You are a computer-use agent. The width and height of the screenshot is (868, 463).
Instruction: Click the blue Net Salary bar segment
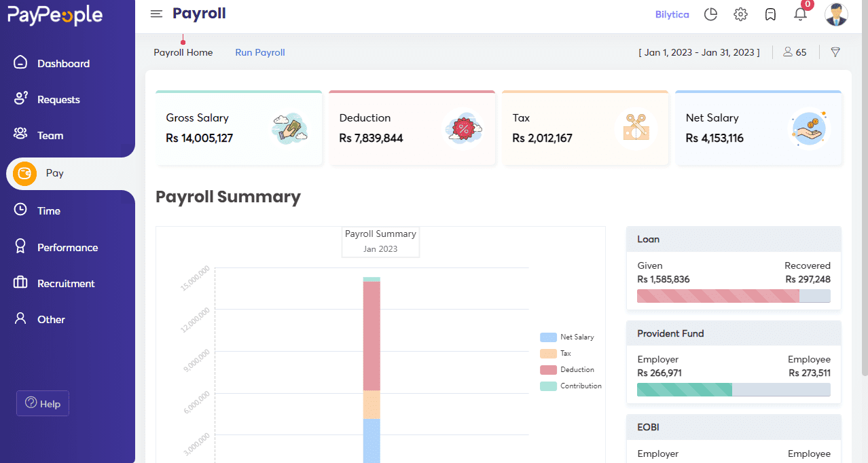(372, 441)
